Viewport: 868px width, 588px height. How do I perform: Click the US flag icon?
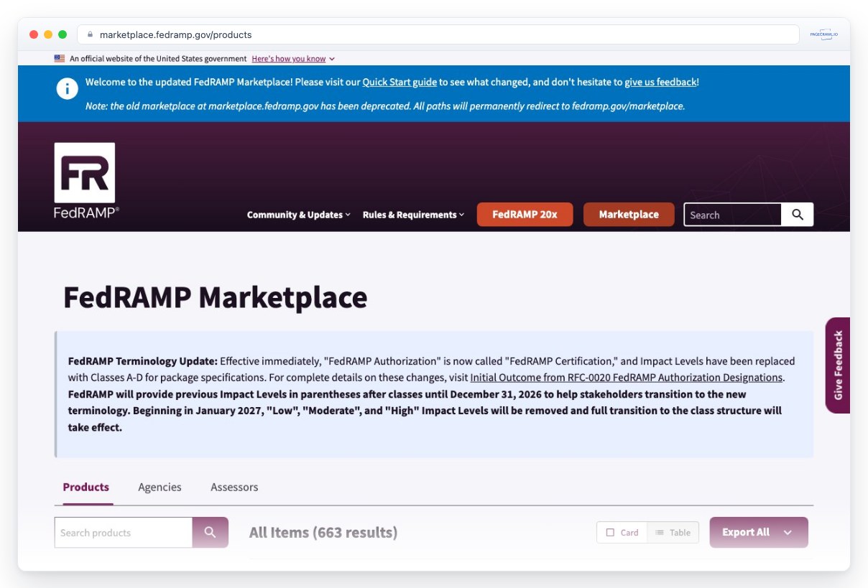click(59, 59)
